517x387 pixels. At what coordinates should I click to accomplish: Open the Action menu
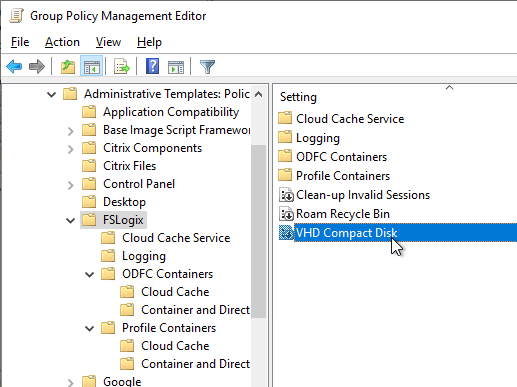(x=62, y=42)
